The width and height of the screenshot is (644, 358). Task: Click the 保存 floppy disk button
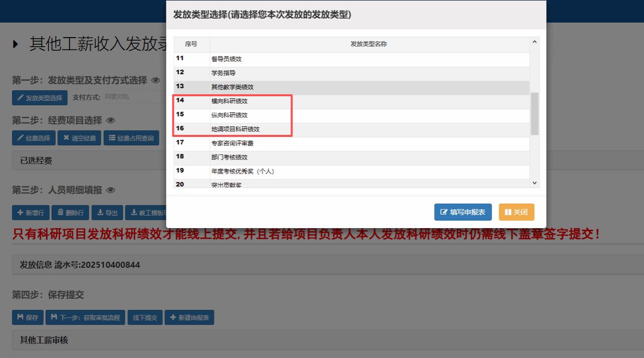point(28,317)
